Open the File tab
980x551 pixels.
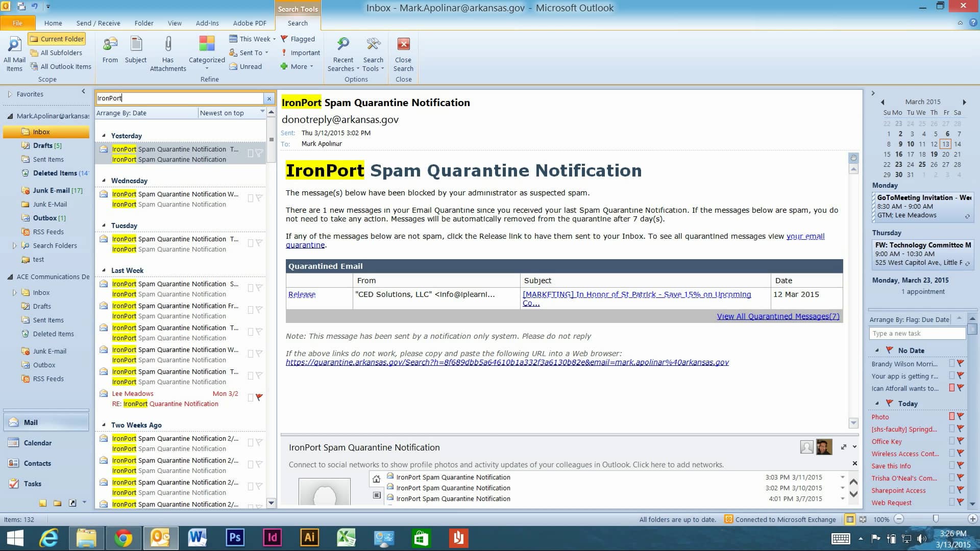(17, 23)
